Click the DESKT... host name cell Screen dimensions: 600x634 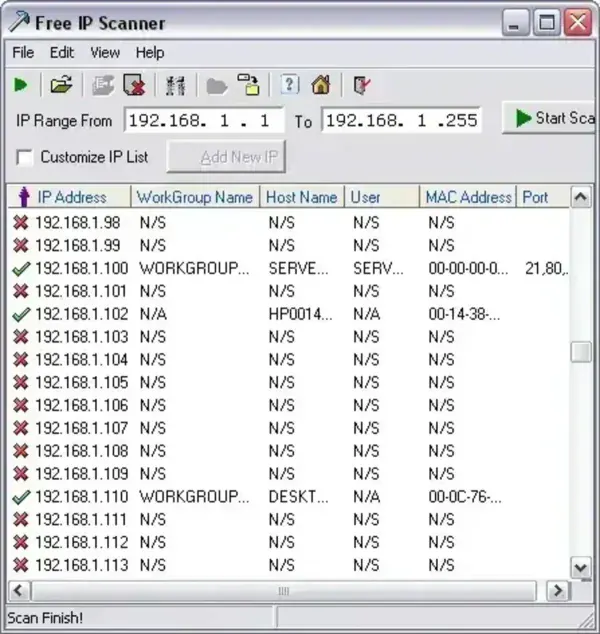(x=299, y=497)
